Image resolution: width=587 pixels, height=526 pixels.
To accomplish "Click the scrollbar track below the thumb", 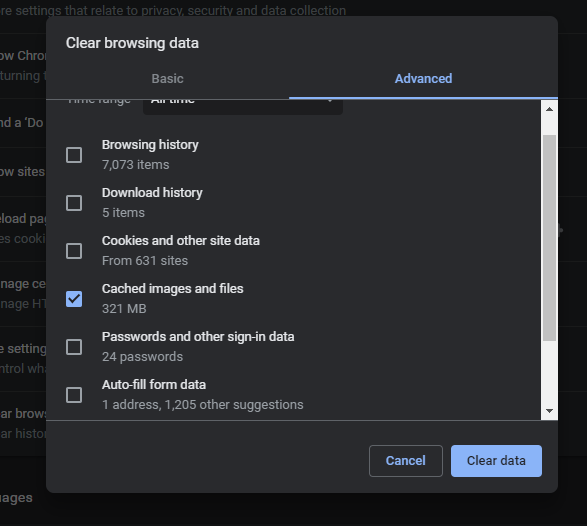I will (549, 373).
